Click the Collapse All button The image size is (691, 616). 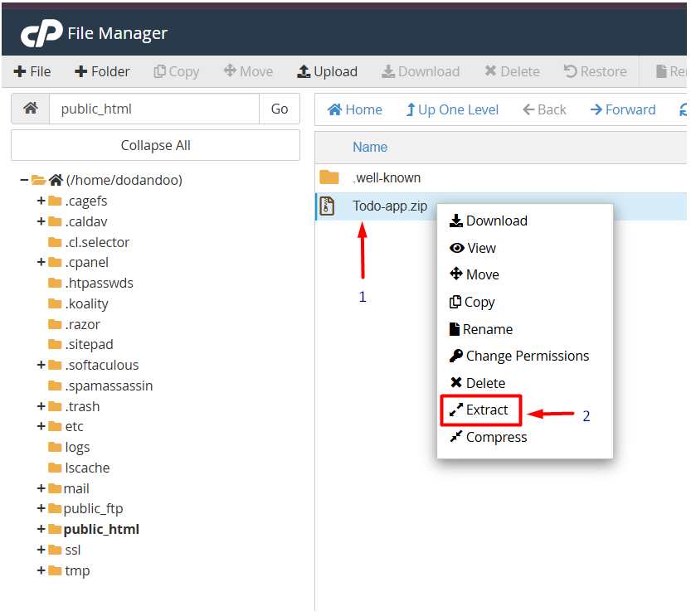coord(155,145)
